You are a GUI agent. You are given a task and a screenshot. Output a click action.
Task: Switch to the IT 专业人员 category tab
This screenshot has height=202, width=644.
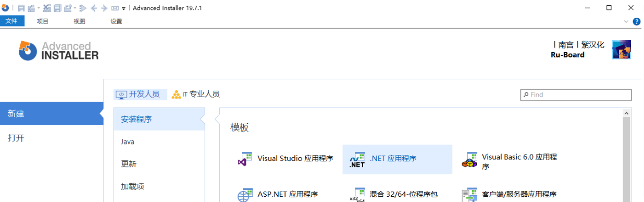tap(196, 94)
